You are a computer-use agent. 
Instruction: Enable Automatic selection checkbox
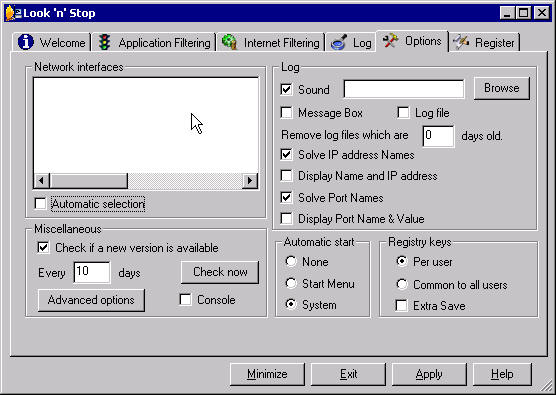(x=40, y=204)
